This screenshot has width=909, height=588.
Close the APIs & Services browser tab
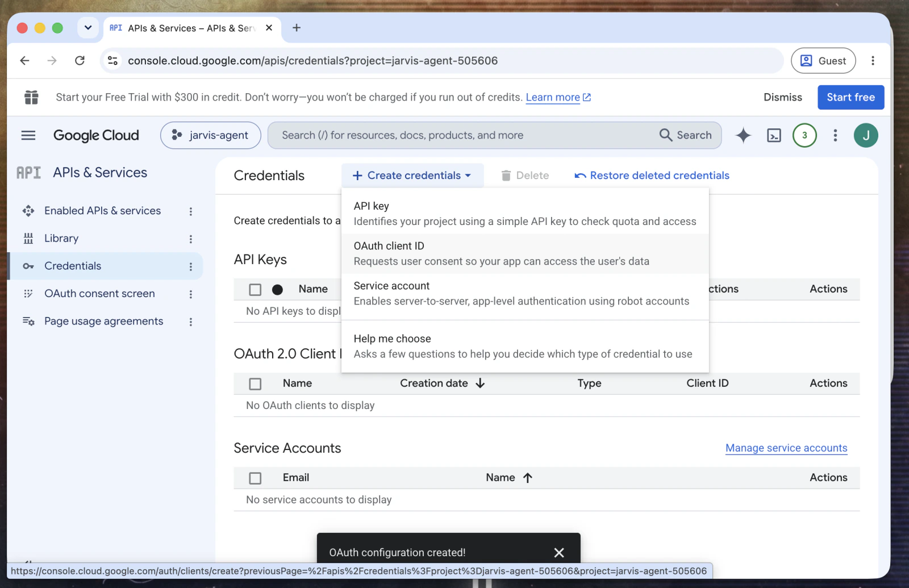tap(269, 28)
